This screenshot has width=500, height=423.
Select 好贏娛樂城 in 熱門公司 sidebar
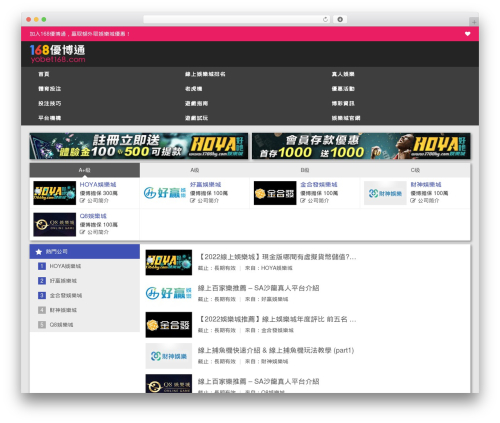click(63, 281)
